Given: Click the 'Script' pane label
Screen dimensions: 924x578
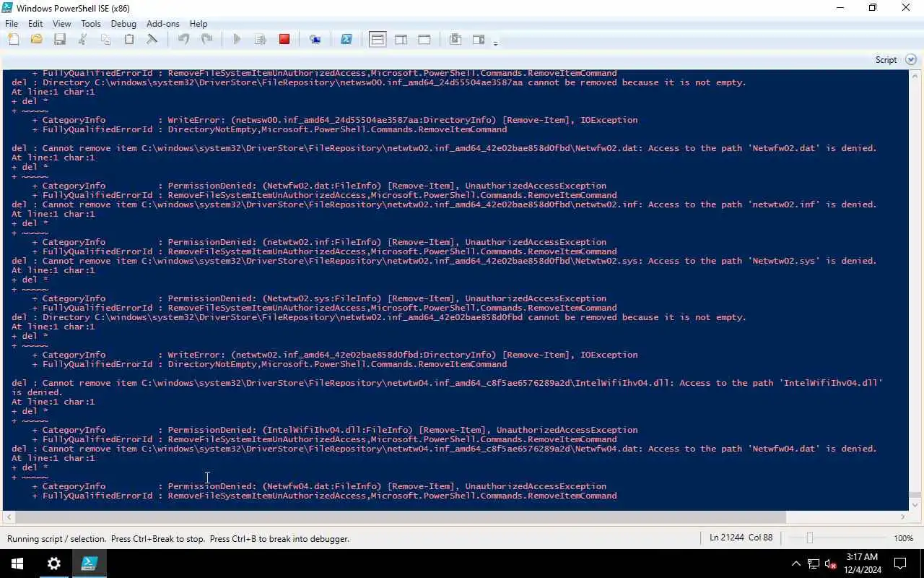Looking at the screenshot, I should coord(886,60).
